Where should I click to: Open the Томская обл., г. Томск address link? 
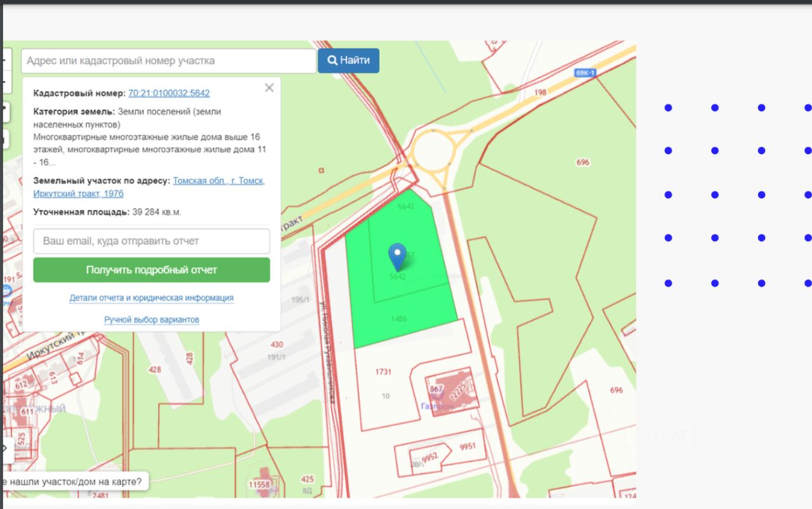pyautogui.click(x=218, y=181)
